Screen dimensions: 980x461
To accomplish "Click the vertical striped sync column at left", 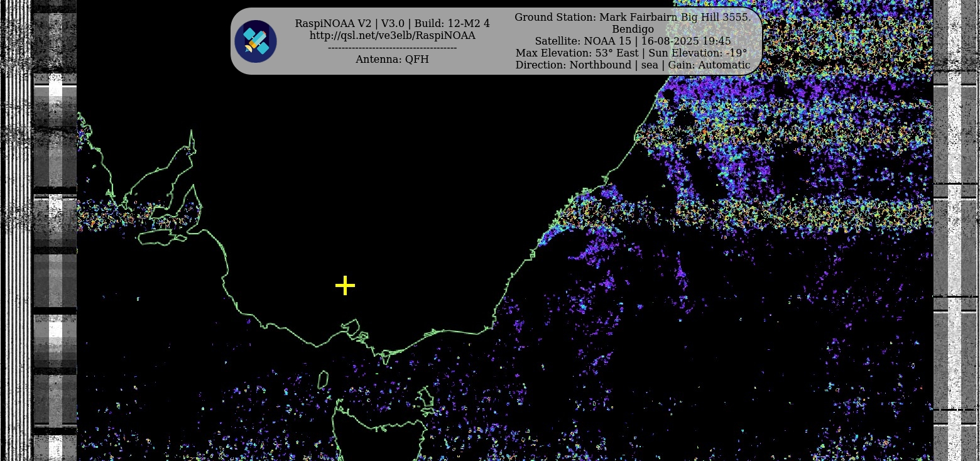I will pos(17,251).
